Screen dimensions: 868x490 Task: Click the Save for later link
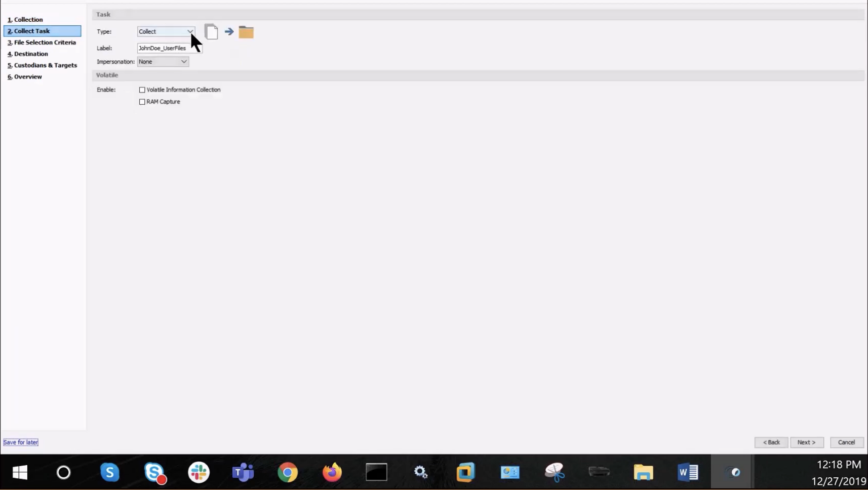click(x=20, y=442)
